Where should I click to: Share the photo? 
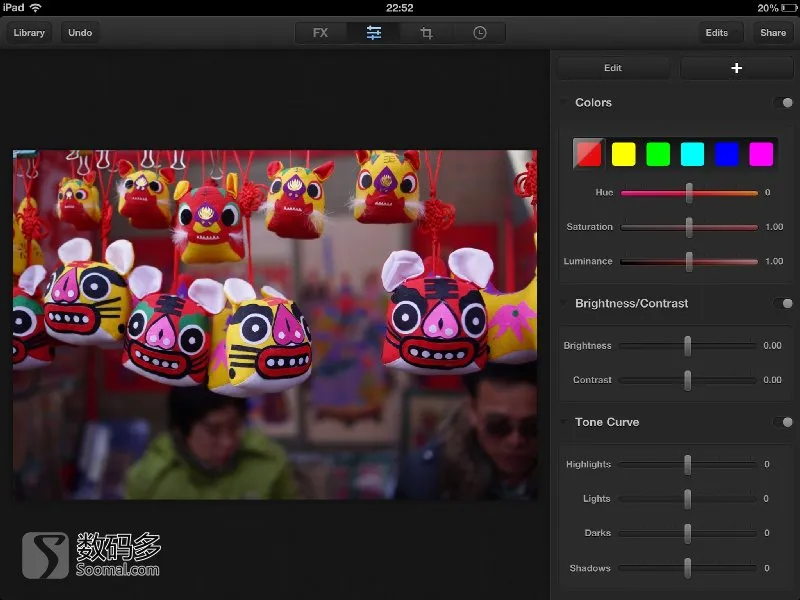[773, 33]
